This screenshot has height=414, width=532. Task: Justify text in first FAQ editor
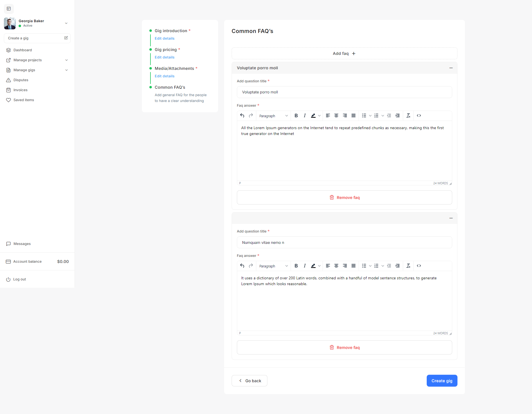353,116
